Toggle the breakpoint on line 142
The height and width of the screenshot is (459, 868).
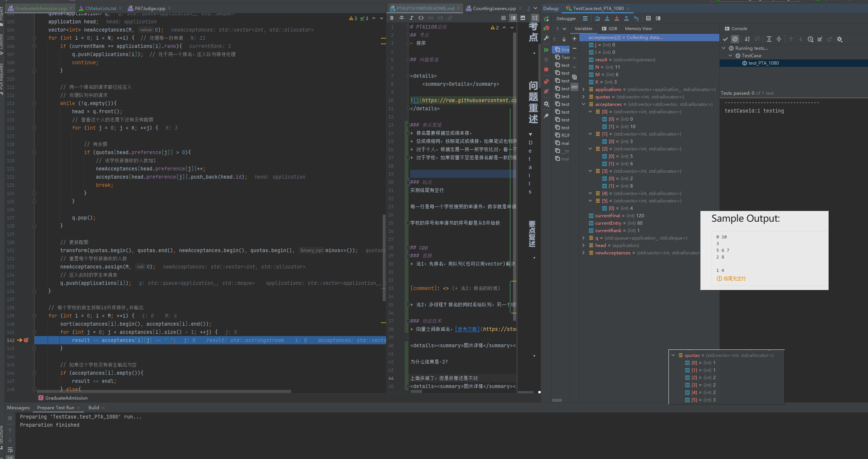click(26, 340)
